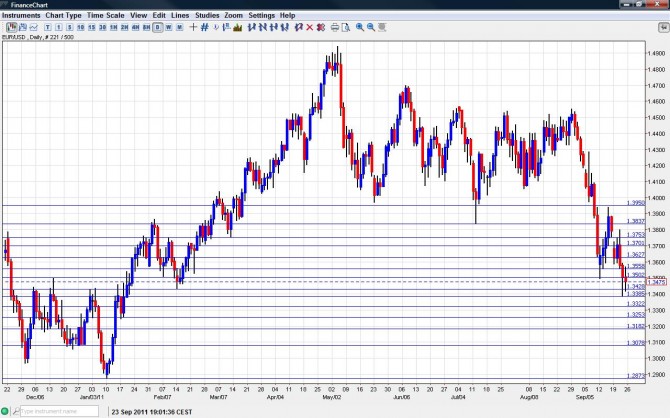The height and width of the screenshot is (418, 670).
Task: Click the 1.3253 horizontal line label
Action: 636,314
